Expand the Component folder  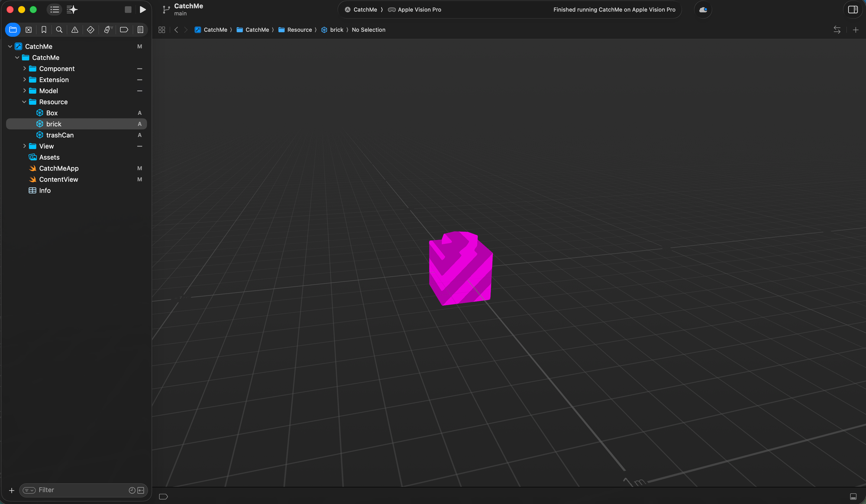click(x=25, y=69)
